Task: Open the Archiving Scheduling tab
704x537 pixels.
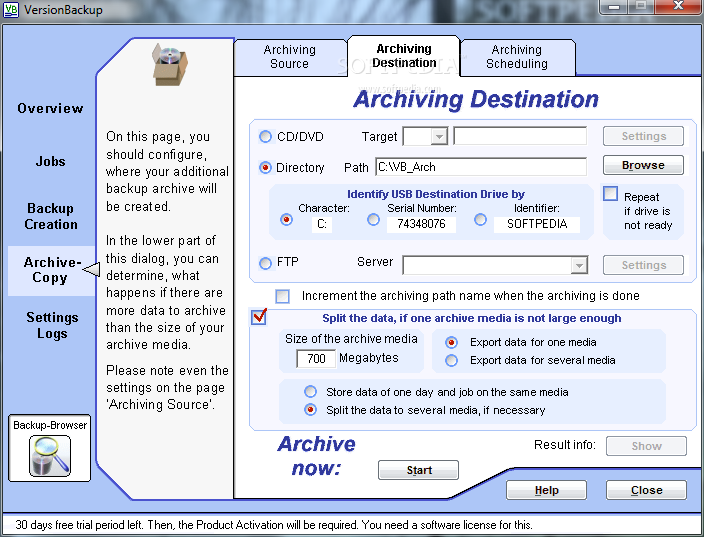Action: pos(517,57)
